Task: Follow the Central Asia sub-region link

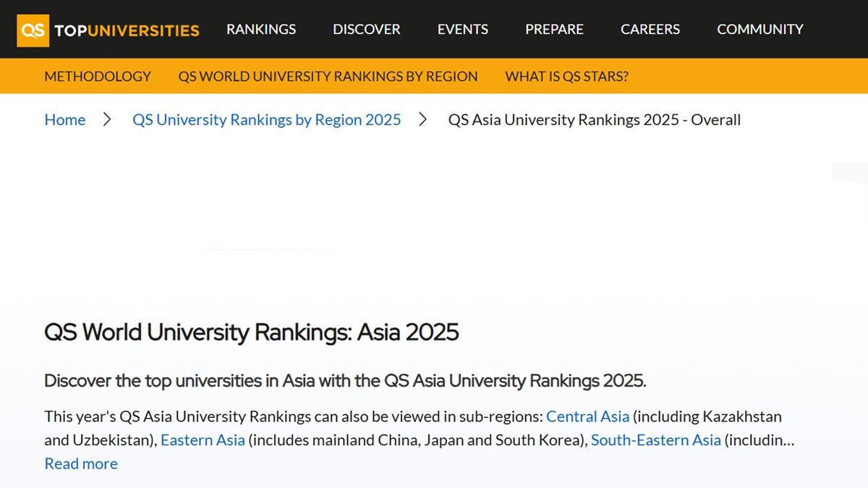Action: (x=587, y=417)
